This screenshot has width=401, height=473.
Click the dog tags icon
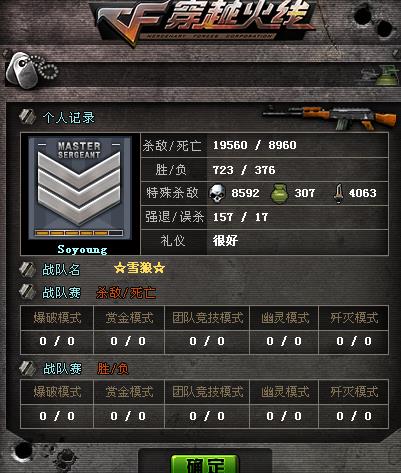coord(32,70)
